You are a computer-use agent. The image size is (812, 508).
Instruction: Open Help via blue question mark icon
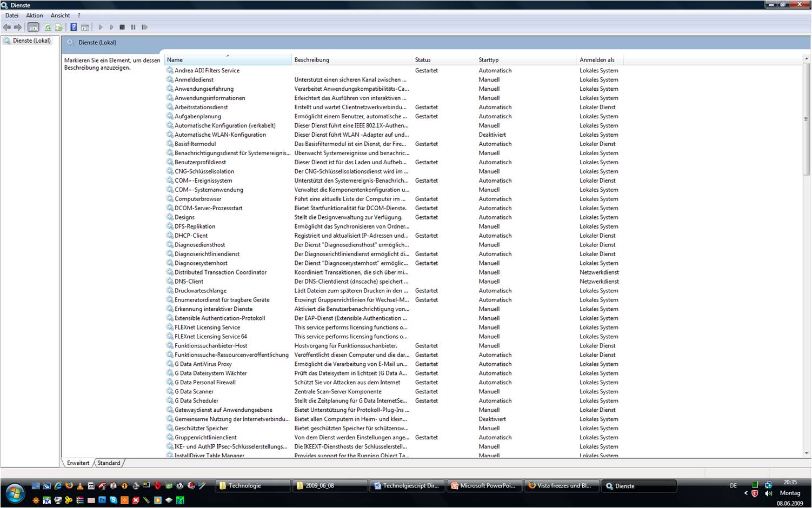point(74,27)
